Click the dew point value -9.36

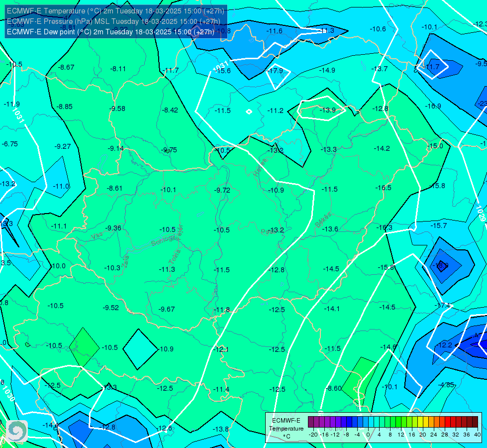tap(113, 228)
